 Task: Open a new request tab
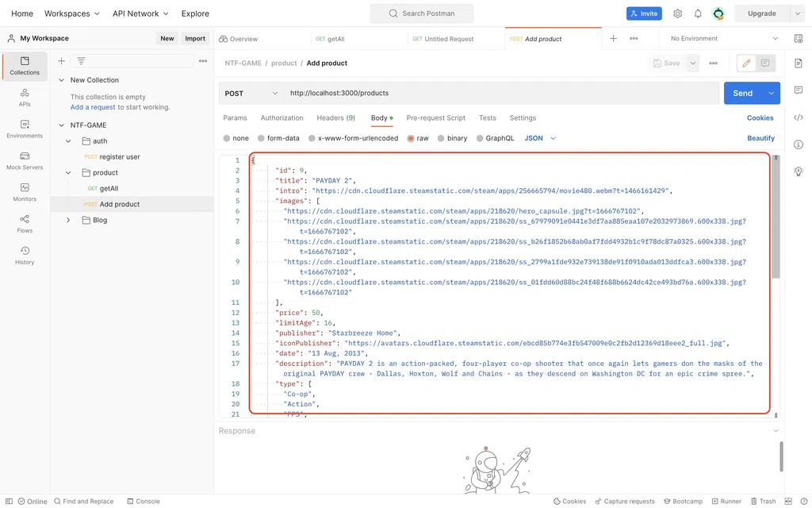pyautogui.click(x=613, y=38)
